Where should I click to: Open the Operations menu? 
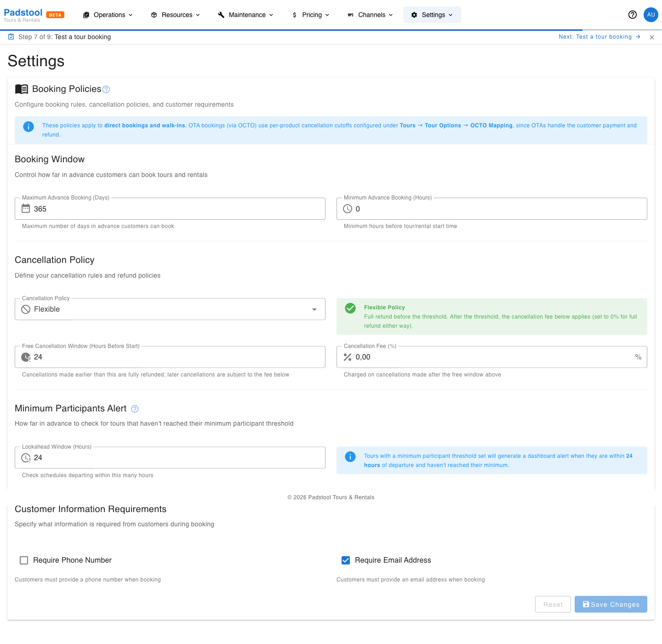(108, 15)
